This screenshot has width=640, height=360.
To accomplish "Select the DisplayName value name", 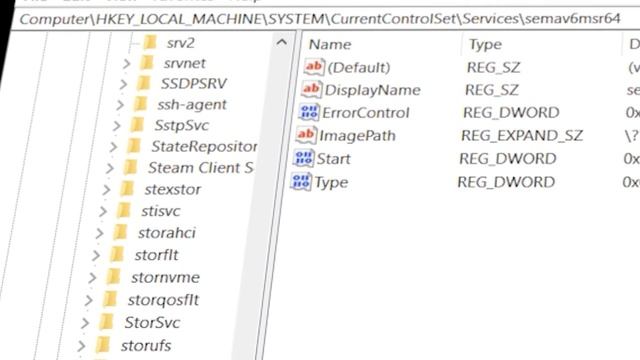I will 372,90.
